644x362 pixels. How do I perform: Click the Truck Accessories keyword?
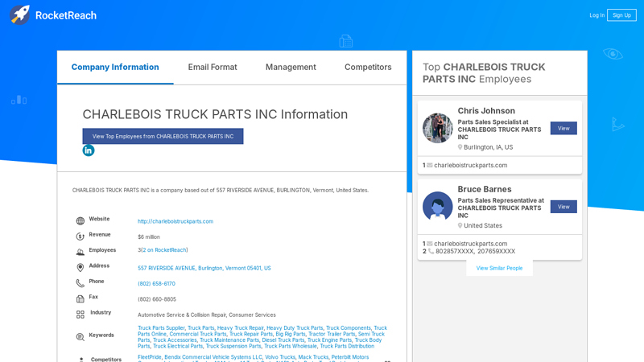tap(175, 339)
